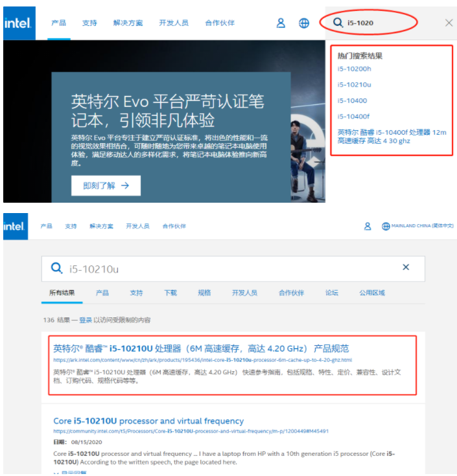The height and width of the screenshot is (476, 457).
Task: Pick the i5-10400f search suggestion
Action: [x=353, y=117]
